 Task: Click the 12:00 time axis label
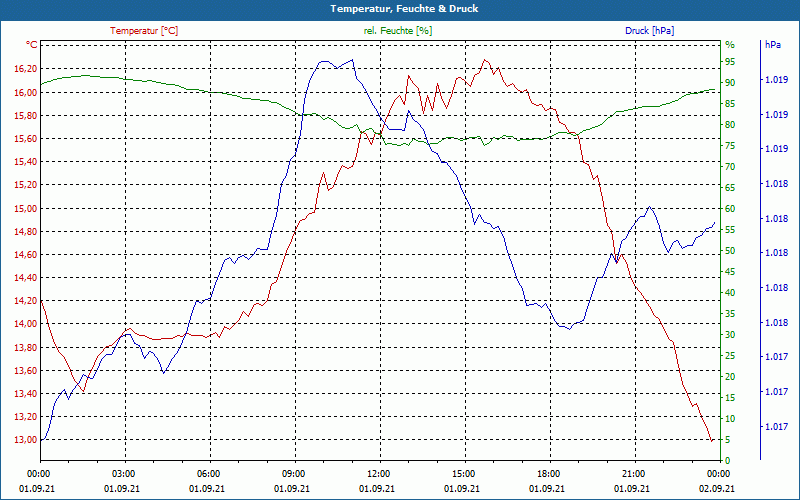378,474
